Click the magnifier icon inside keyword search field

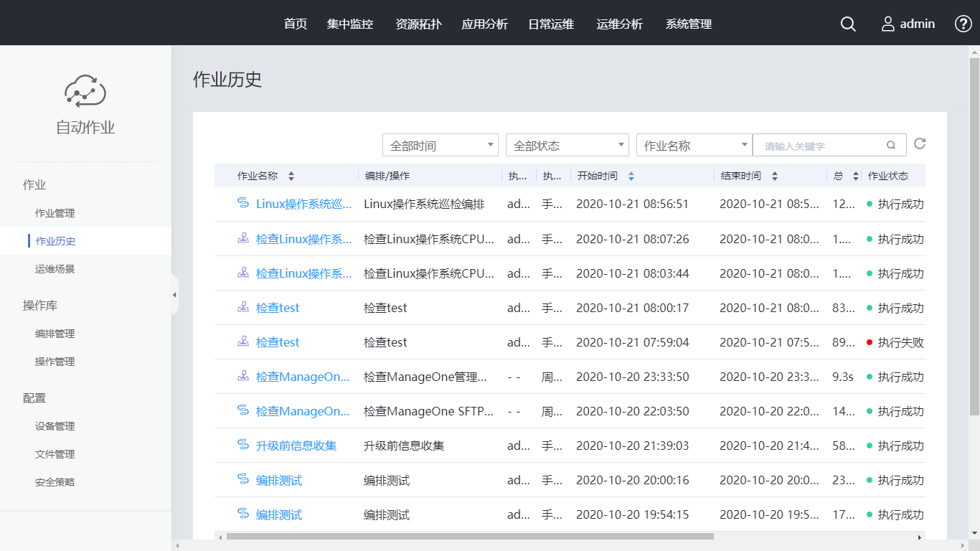pyautogui.click(x=891, y=145)
